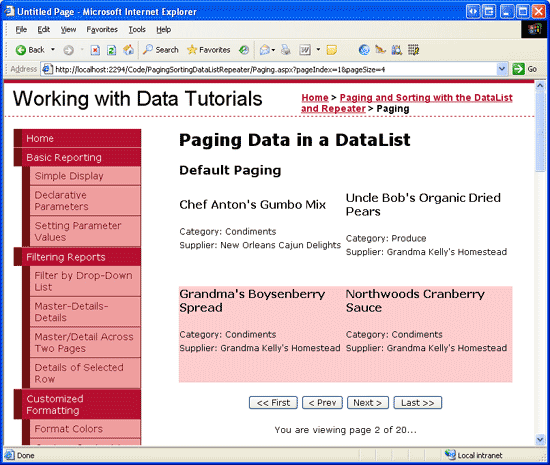Screen dimensions: 550x465
Task: Click the Next > paging button
Action: (368, 403)
